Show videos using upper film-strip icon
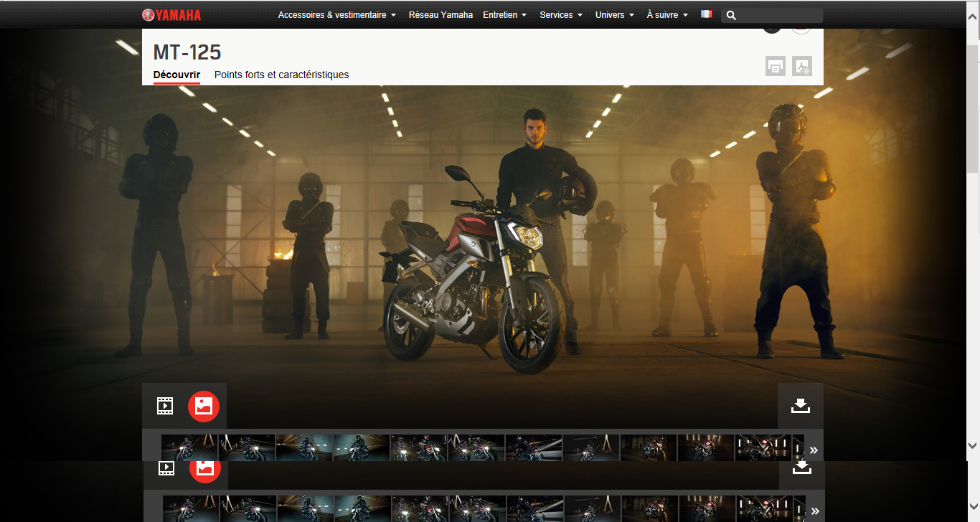The image size is (980, 522). [165, 406]
